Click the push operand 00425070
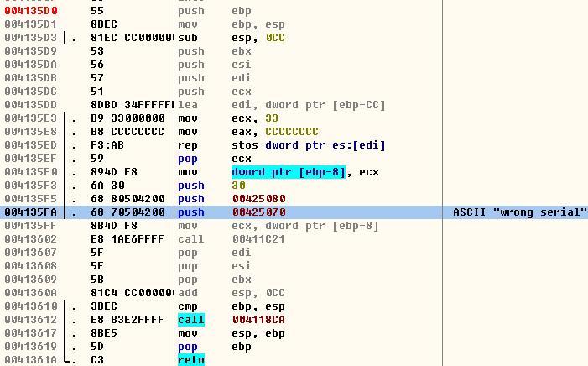588x366 pixels. 258,212
